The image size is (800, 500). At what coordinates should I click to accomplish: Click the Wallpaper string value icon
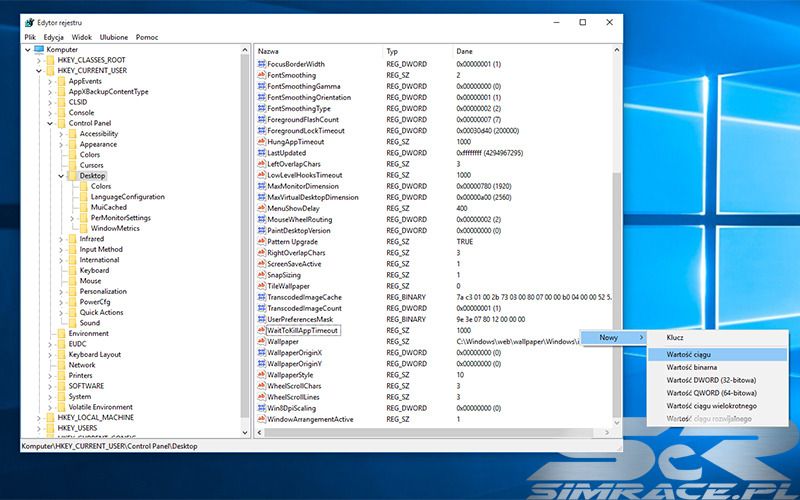(261, 341)
